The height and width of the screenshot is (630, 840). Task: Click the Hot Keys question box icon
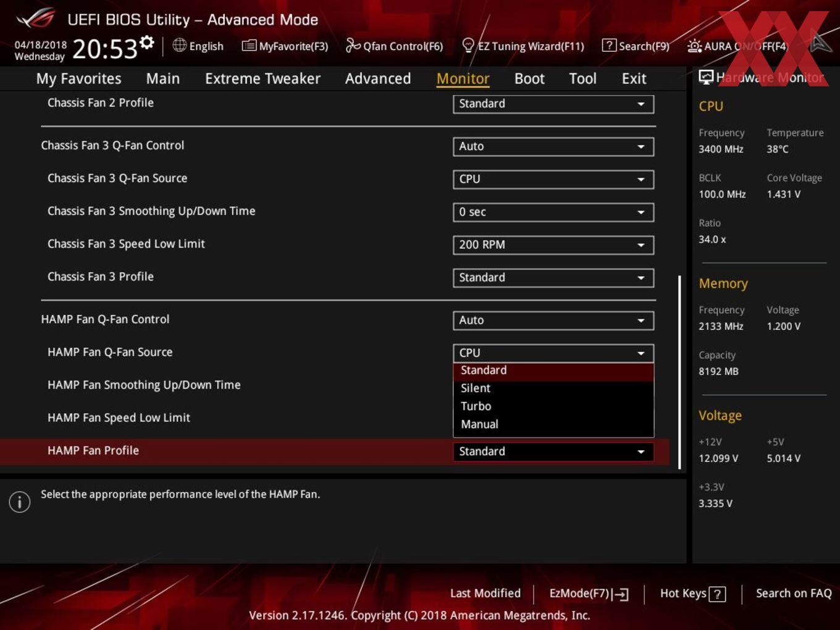(717, 594)
